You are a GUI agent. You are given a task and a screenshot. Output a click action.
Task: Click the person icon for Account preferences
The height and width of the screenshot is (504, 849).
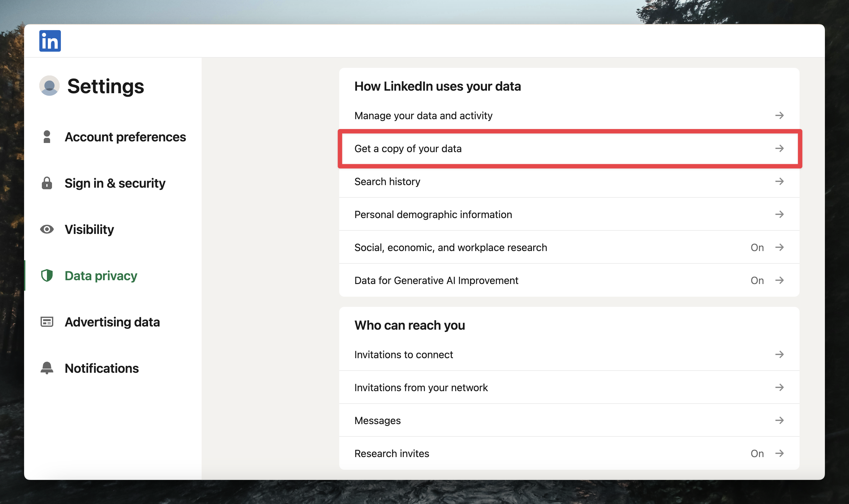(x=47, y=137)
